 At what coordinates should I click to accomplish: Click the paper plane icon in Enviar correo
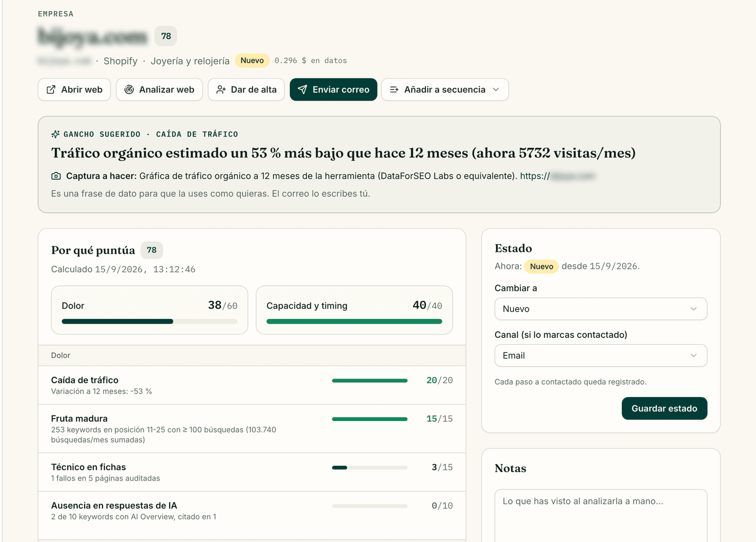(302, 90)
